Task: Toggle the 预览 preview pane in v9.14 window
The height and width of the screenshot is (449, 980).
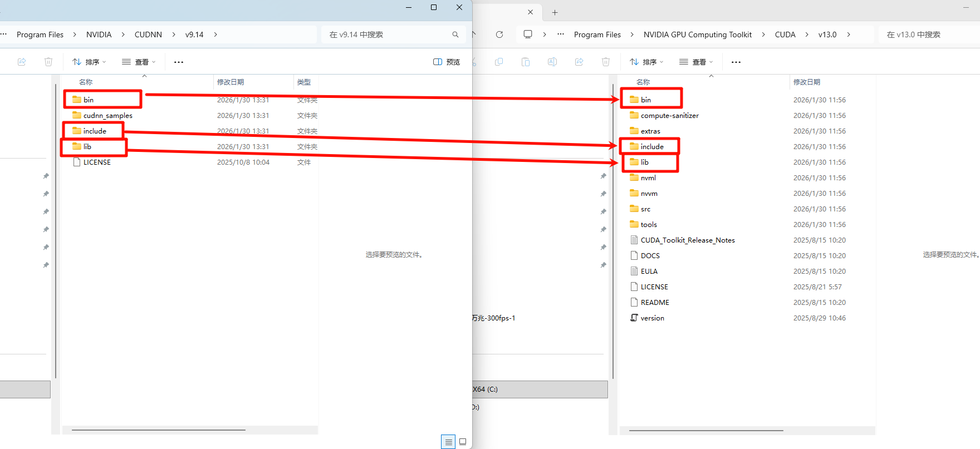Action: click(x=447, y=62)
